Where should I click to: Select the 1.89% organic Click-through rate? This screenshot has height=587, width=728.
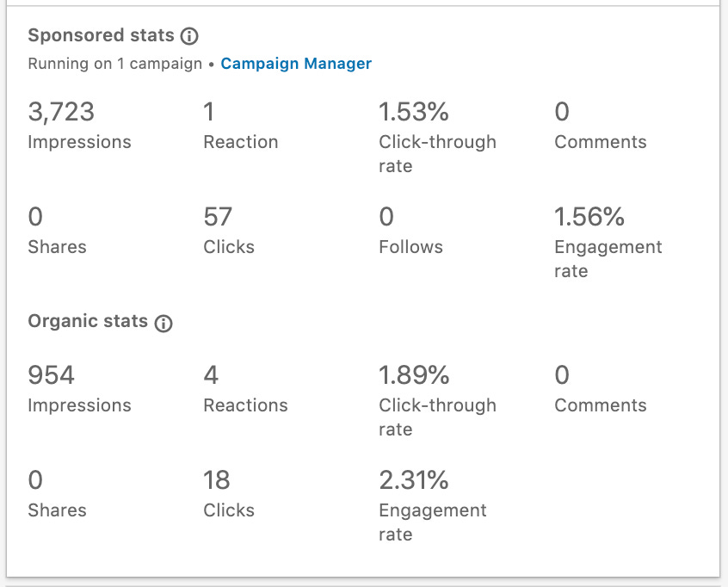413,375
